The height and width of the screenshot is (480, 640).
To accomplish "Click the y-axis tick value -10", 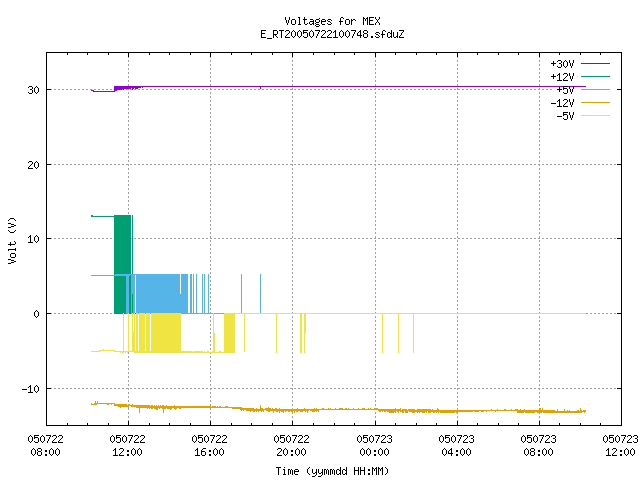I will point(31,389).
